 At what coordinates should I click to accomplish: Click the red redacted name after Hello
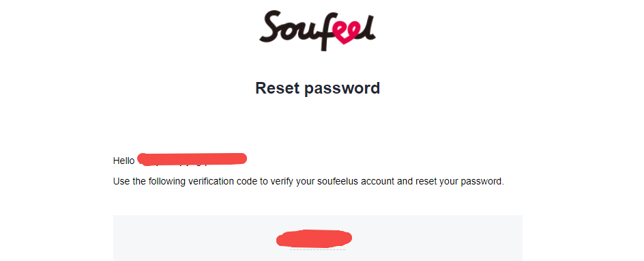192,159
